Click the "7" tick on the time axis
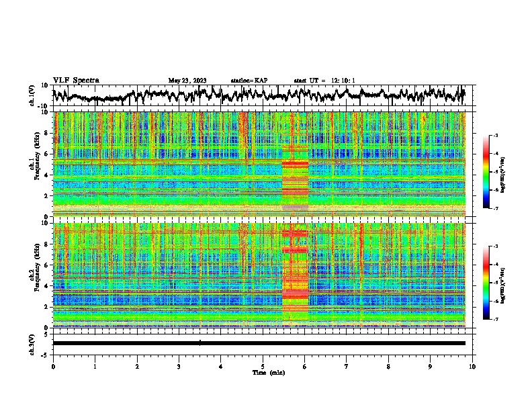Screen dimensions: 532x411 pos(347,367)
